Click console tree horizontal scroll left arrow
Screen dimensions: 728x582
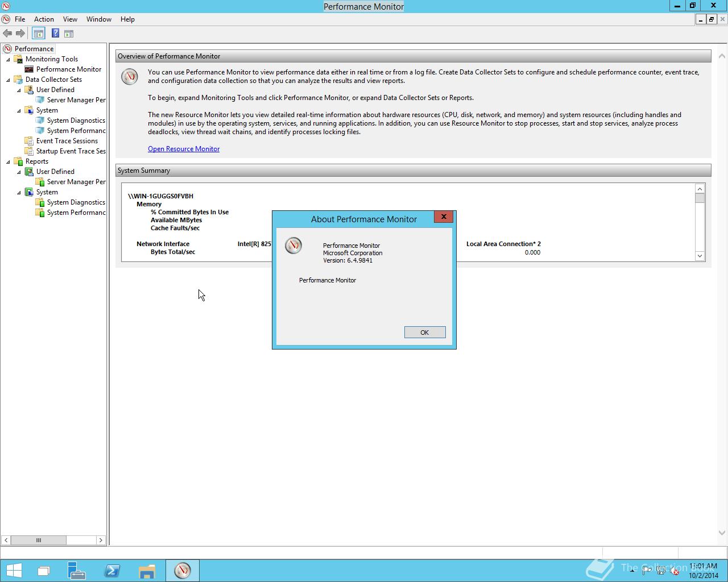[x=6, y=540]
